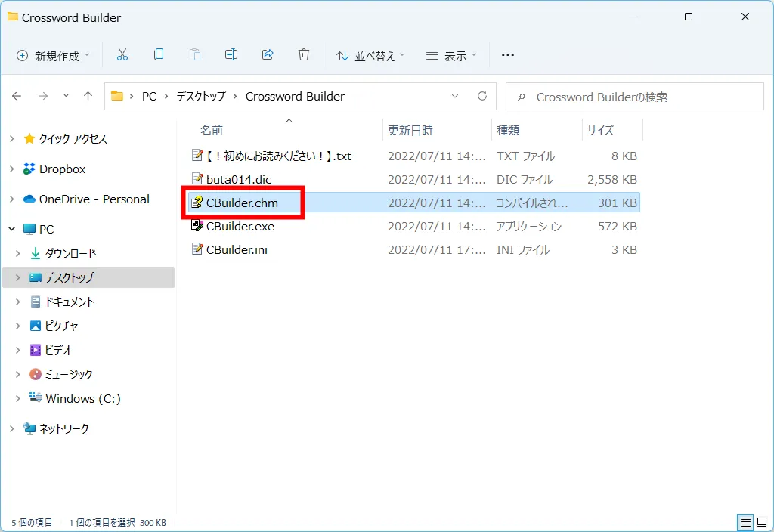Click the 572 KB size cell

tap(617, 227)
